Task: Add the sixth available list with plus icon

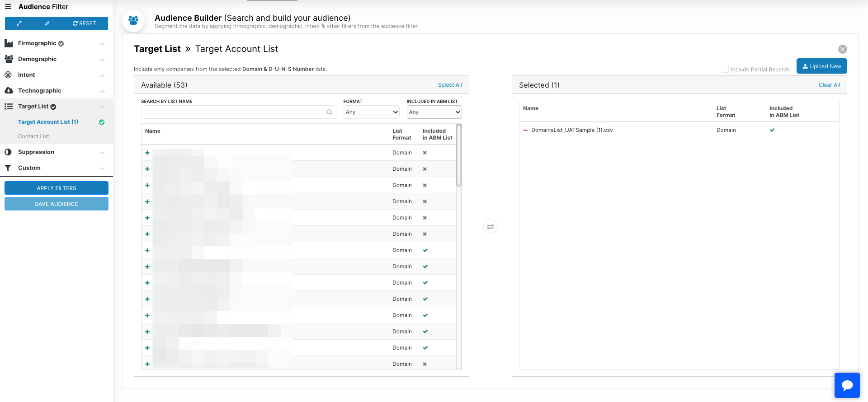Action: (147, 234)
